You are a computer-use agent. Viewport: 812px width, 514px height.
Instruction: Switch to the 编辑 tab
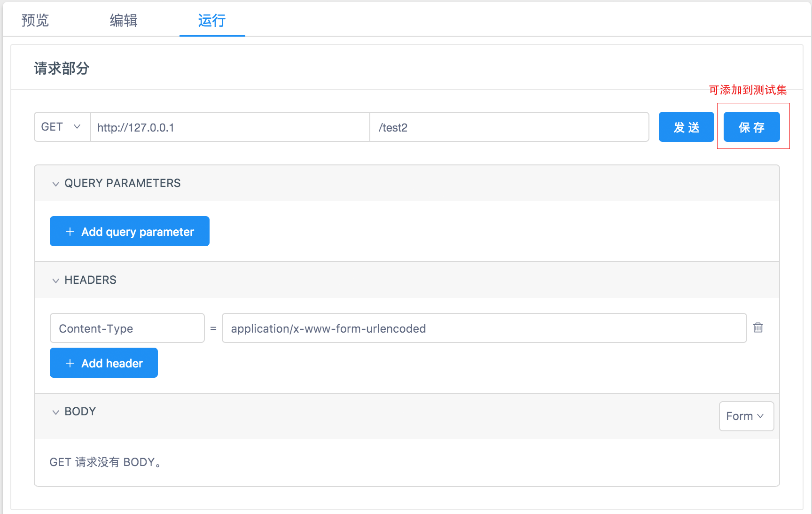point(124,20)
